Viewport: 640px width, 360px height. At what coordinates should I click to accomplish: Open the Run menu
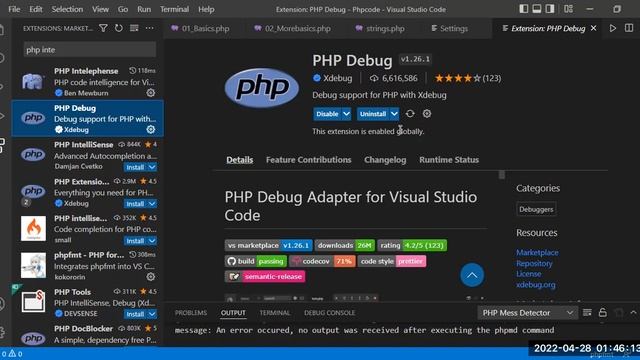[144, 9]
